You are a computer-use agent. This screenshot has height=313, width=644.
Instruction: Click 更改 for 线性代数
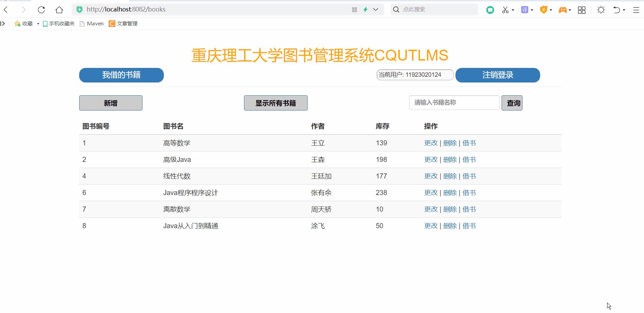pyautogui.click(x=431, y=176)
